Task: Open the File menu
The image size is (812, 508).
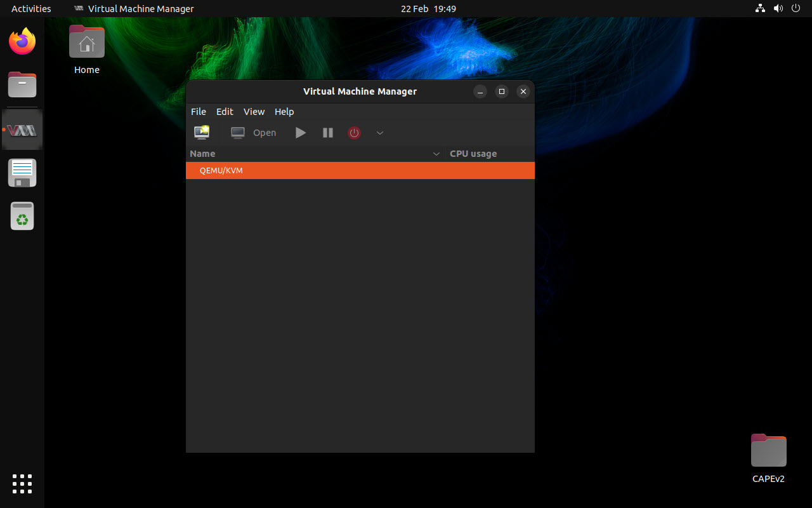Action: pos(198,112)
